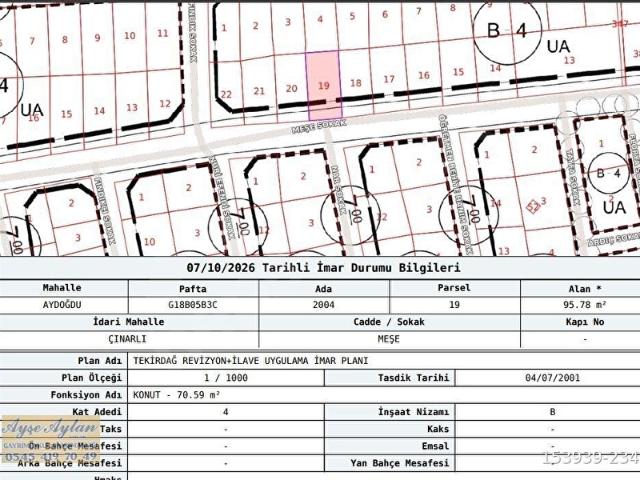This screenshot has width=640, height=480.
Task: Click the Ada column header
Action: pyautogui.click(x=323, y=289)
